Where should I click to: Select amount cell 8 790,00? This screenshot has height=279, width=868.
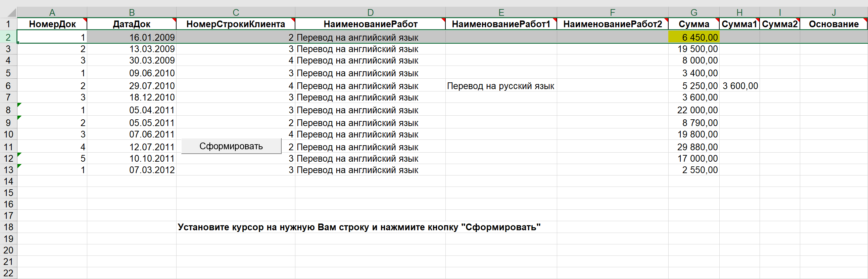(694, 123)
